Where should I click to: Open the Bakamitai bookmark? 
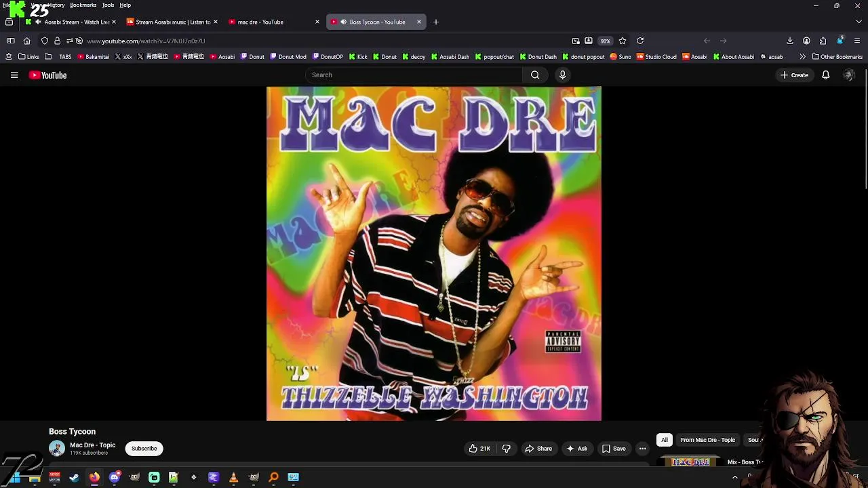coord(93,57)
